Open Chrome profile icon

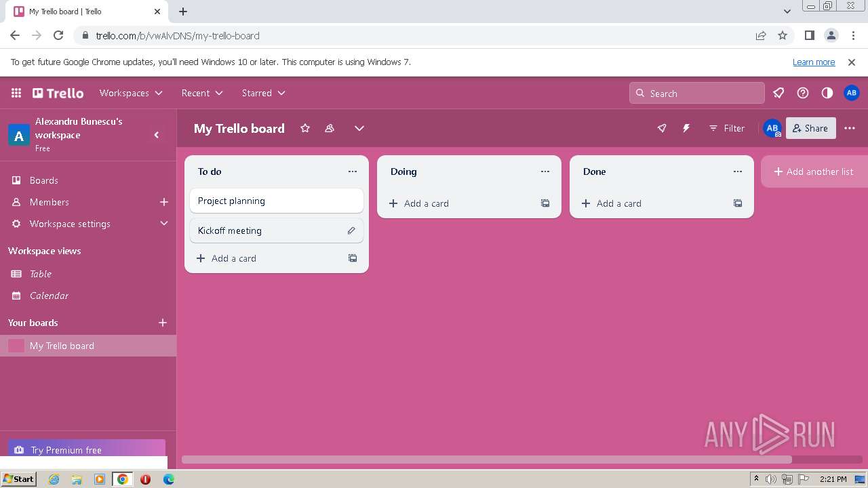[x=831, y=35]
